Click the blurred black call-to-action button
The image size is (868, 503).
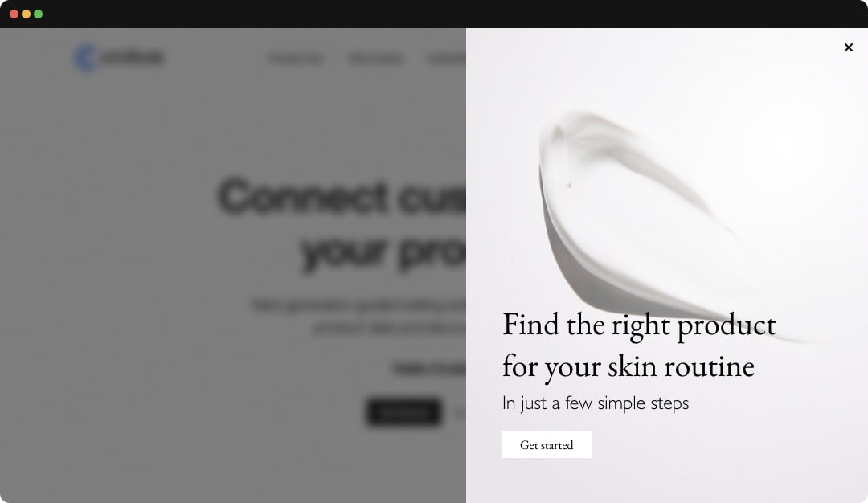pyautogui.click(x=404, y=412)
